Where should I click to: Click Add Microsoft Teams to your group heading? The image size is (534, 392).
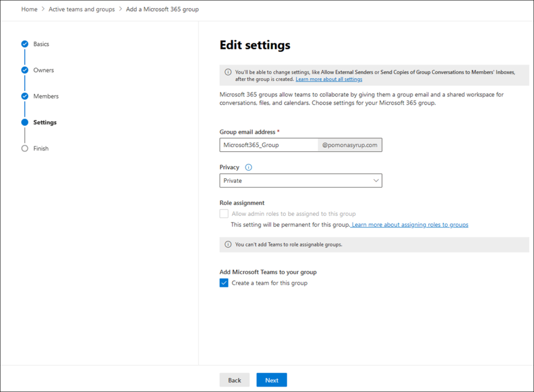[268, 272]
